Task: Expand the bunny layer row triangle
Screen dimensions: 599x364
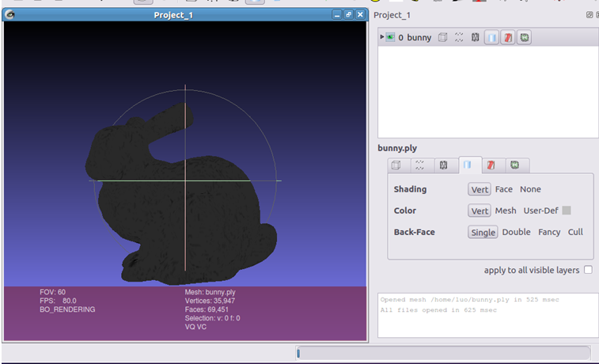Action: (x=381, y=37)
